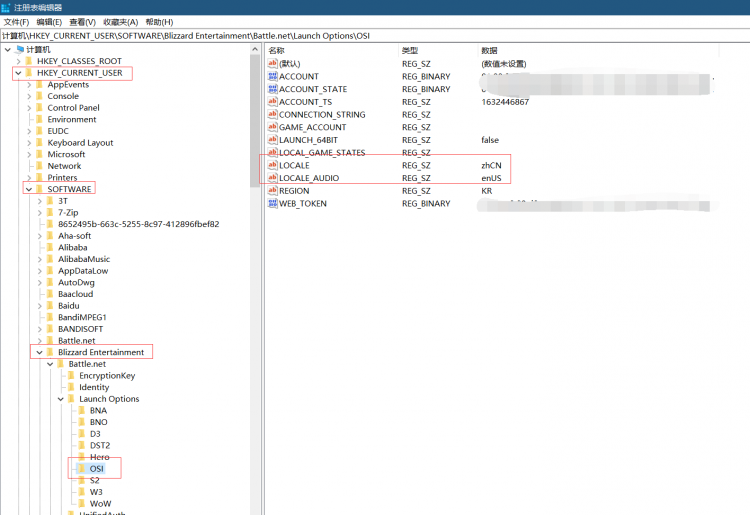Expand the AppEvents key arrow
The width and height of the screenshot is (750, 515).
[x=29, y=85]
